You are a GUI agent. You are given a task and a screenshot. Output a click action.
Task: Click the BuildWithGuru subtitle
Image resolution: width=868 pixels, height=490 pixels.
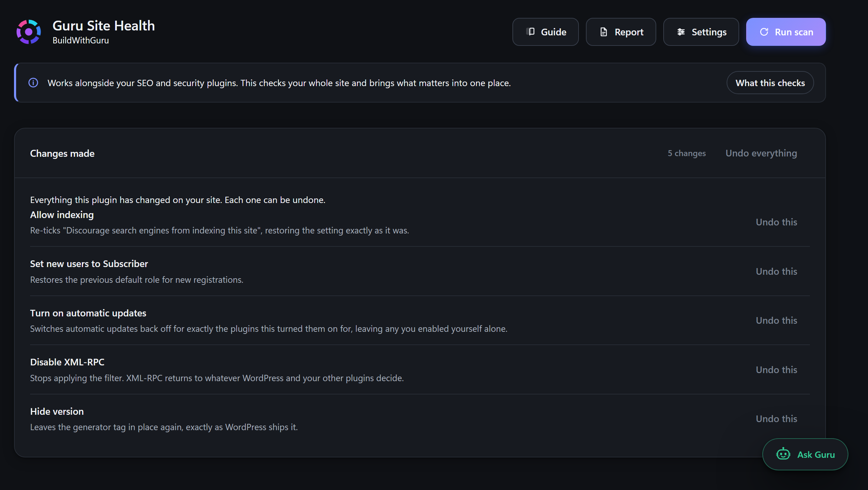point(80,41)
